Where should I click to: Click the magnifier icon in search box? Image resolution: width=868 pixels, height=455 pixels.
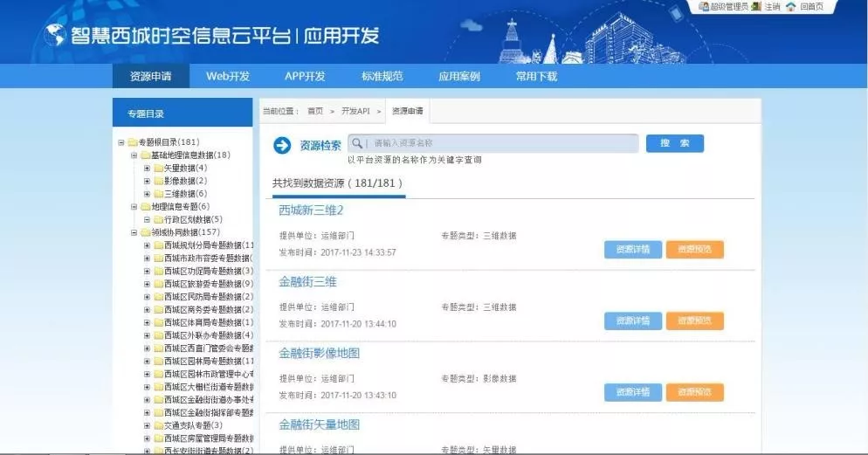357,143
